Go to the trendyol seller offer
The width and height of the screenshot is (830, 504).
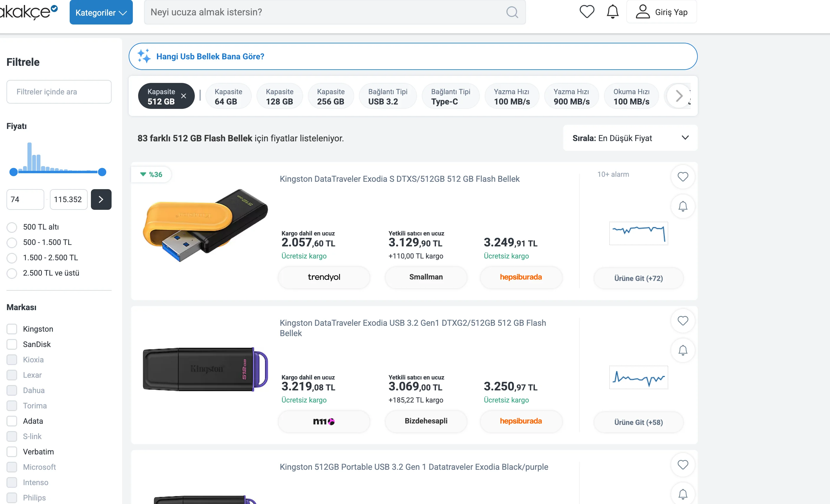click(x=324, y=277)
